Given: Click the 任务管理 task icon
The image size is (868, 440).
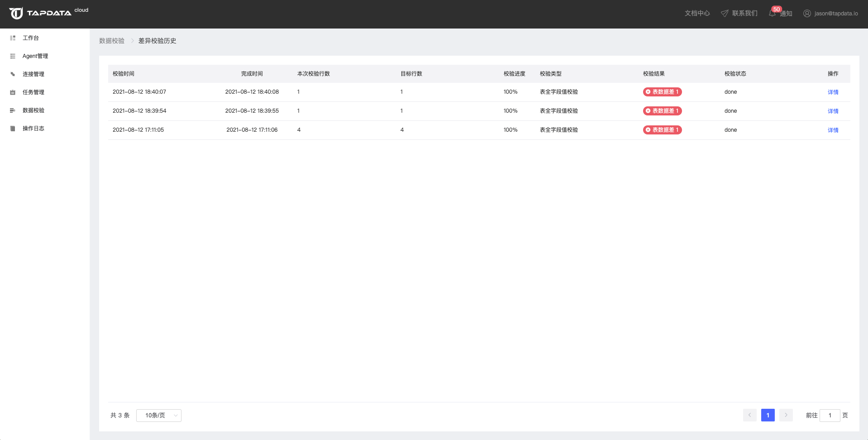Looking at the screenshot, I should [13, 92].
